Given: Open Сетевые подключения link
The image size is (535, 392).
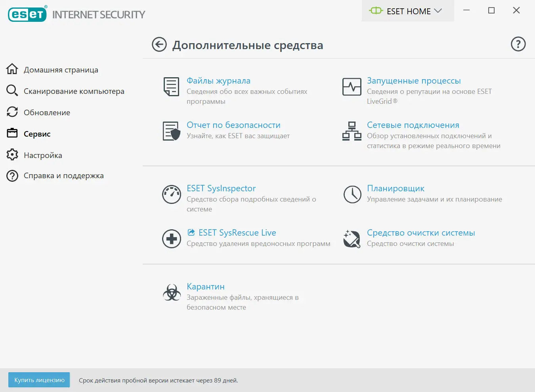Looking at the screenshot, I should [413, 125].
